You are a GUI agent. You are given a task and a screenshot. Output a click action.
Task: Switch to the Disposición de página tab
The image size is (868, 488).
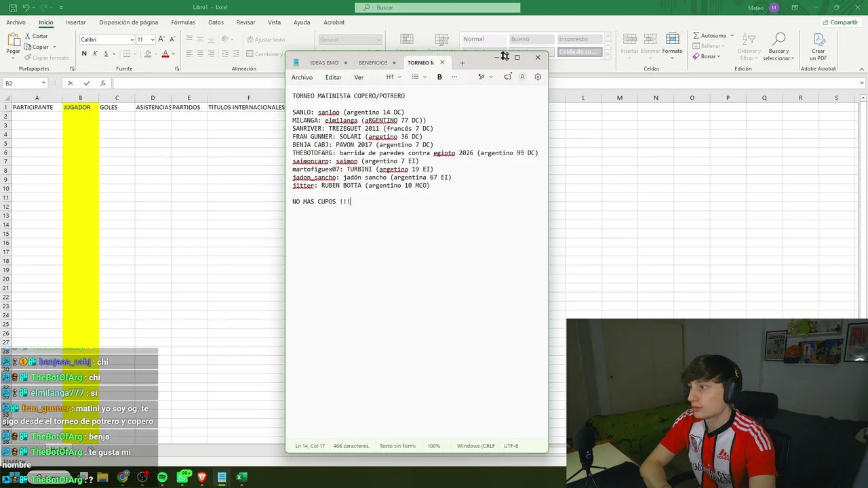click(x=128, y=22)
